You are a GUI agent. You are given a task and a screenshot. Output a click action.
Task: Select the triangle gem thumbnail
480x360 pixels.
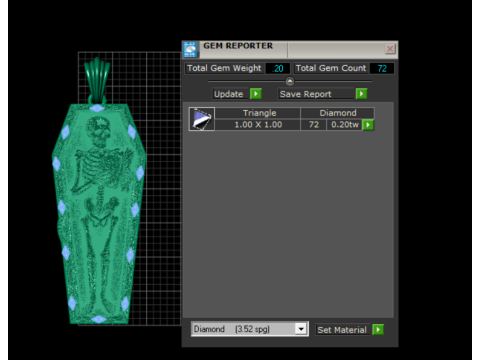(x=202, y=119)
